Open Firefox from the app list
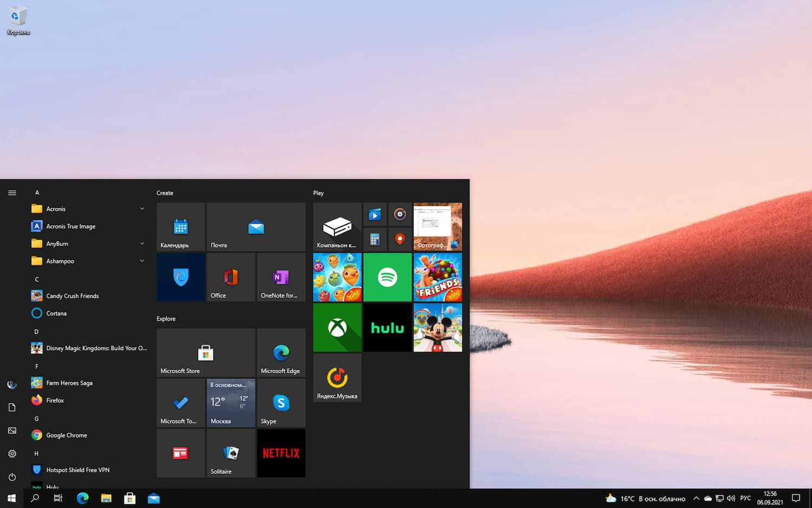The width and height of the screenshot is (812, 508). pos(89,400)
